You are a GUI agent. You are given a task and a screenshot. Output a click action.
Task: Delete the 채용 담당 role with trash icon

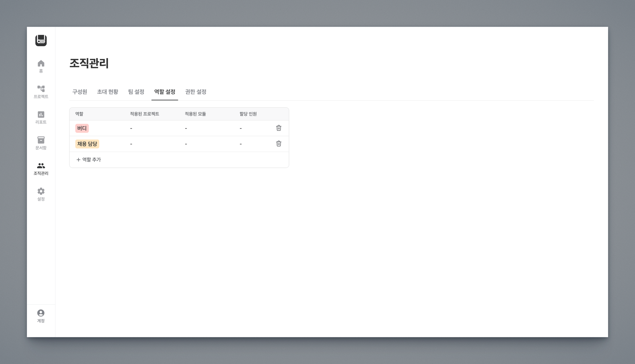tap(278, 144)
